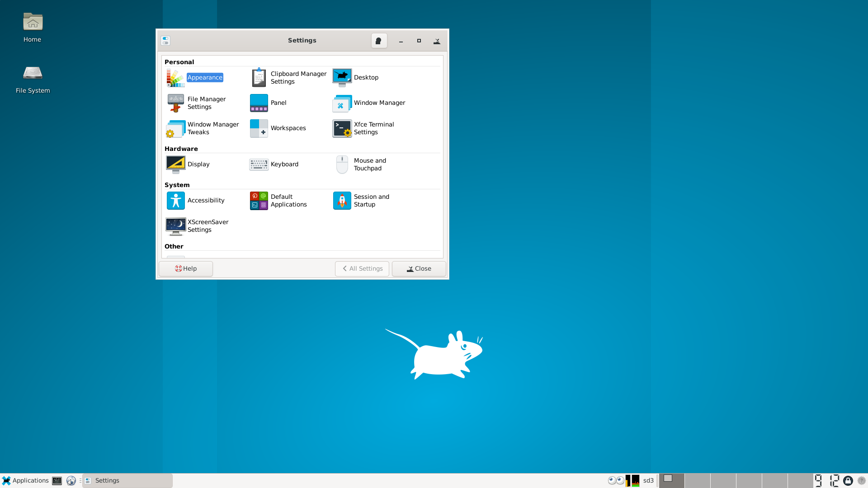Click the lock screen icon in panel
The width and height of the screenshot is (868, 488).
pyautogui.click(x=848, y=481)
